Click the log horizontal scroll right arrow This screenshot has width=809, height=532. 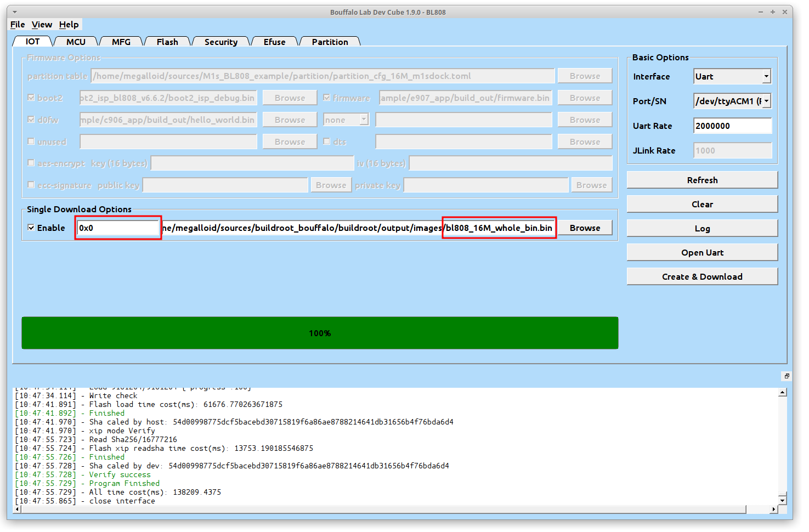(x=773, y=510)
